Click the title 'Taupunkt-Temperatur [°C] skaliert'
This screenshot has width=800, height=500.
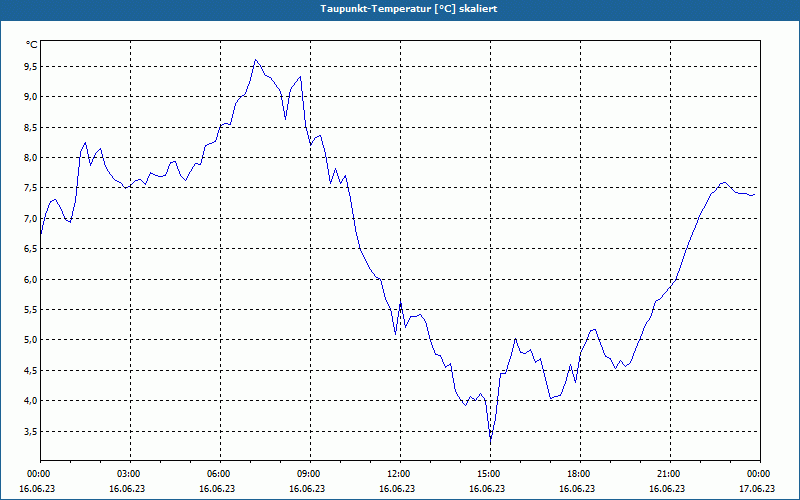point(409,9)
